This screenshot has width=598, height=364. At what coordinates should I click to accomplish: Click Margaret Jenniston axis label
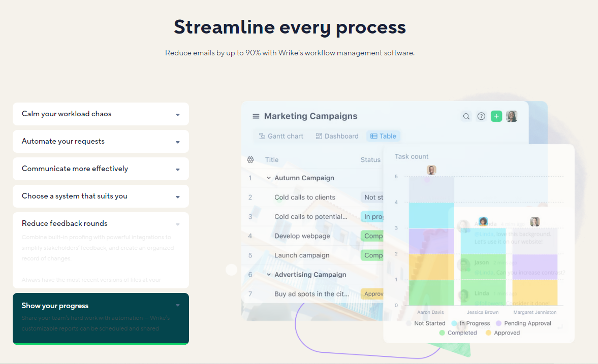coord(534,312)
